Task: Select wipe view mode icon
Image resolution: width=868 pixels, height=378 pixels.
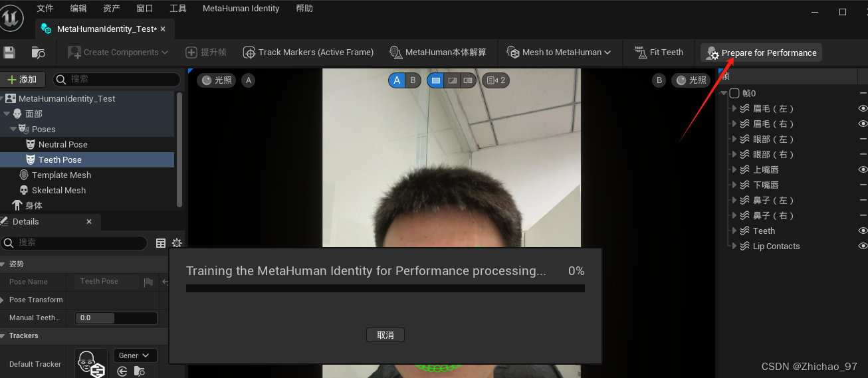Action: pyautogui.click(x=452, y=80)
